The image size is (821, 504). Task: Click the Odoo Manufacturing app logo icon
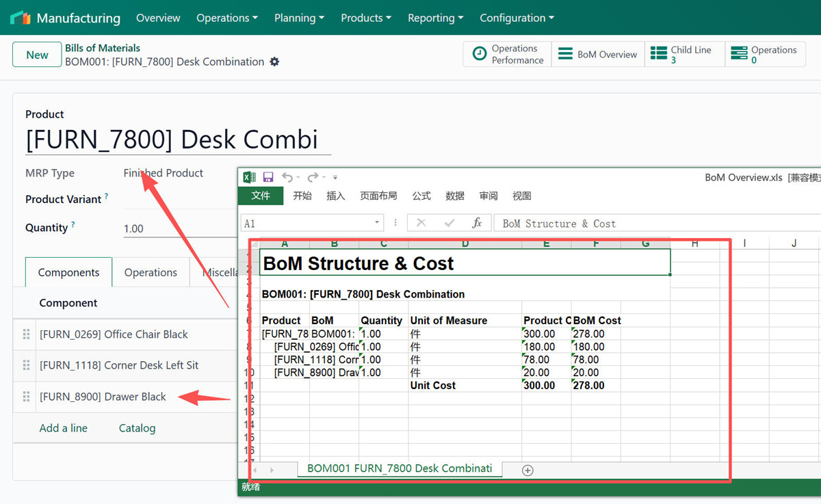(21, 18)
